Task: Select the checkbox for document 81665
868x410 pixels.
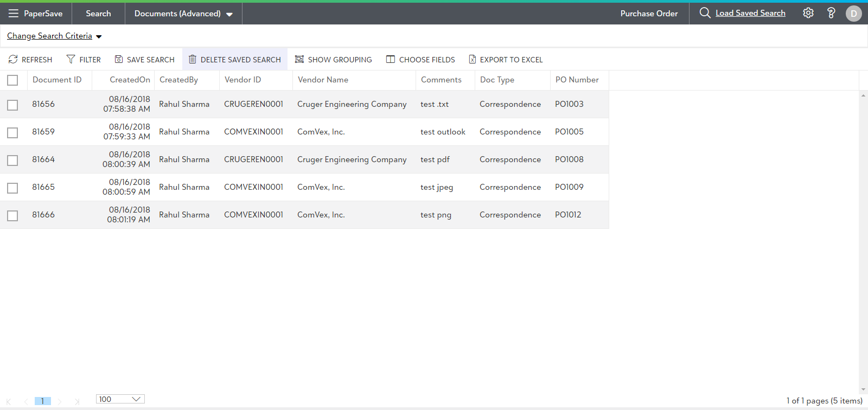Action: [12, 188]
